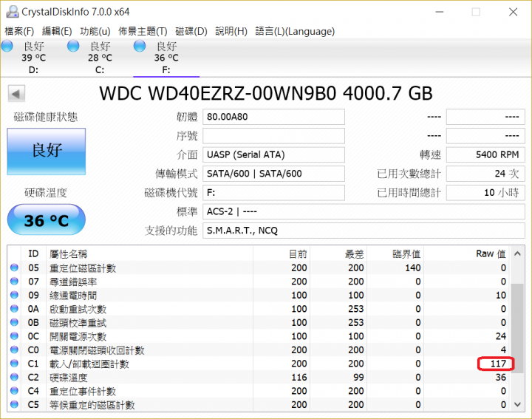
Task: Click status orb in row 05
Action: (14, 268)
